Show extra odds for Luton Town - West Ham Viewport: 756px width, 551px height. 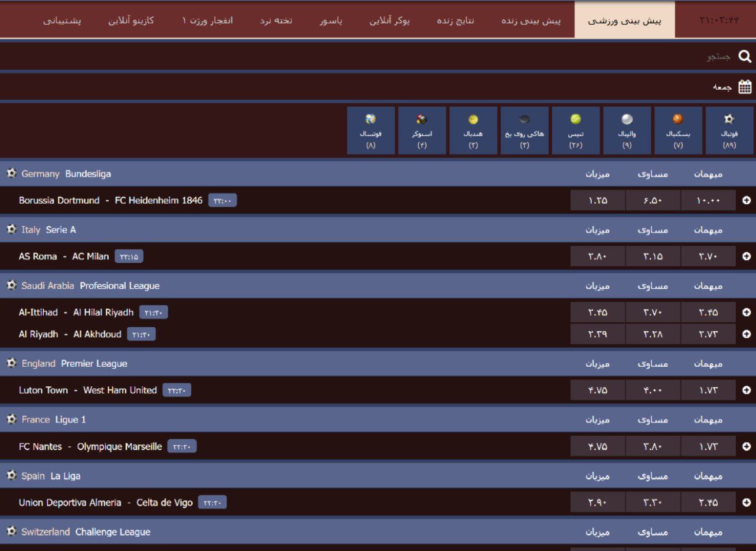(x=747, y=390)
